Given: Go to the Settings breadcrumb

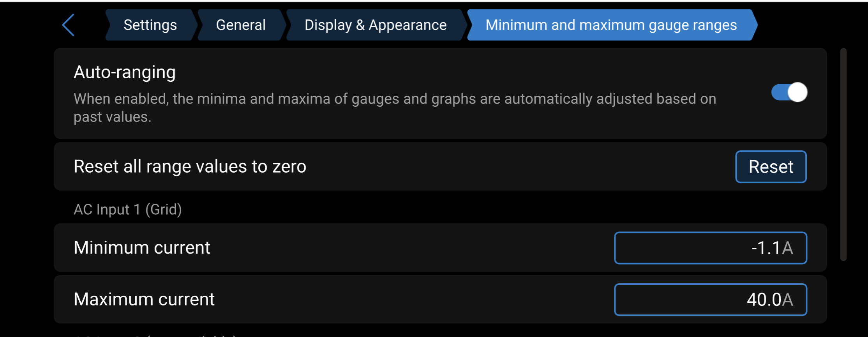Looking at the screenshot, I should click(x=150, y=25).
